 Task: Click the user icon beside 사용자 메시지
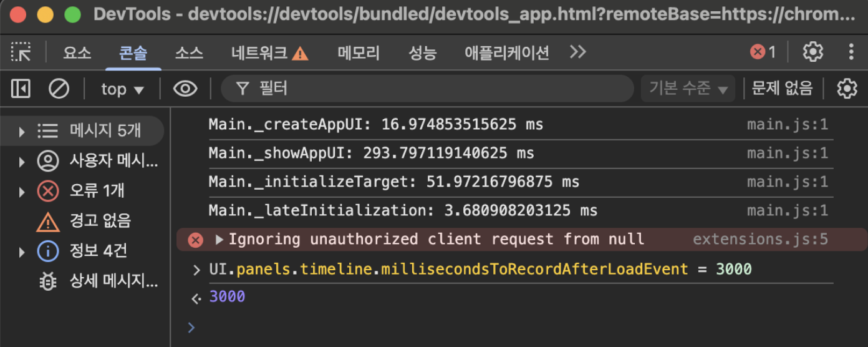[48, 161]
